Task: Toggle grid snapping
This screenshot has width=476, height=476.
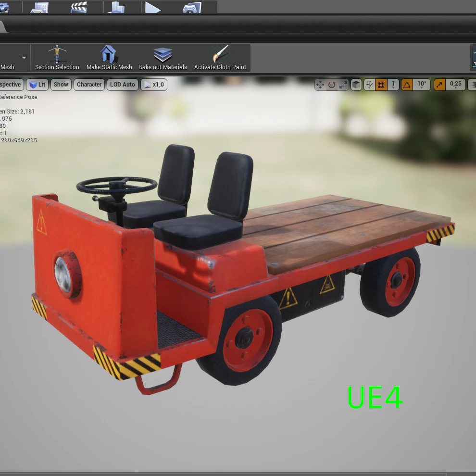Action: click(x=381, y=85)
